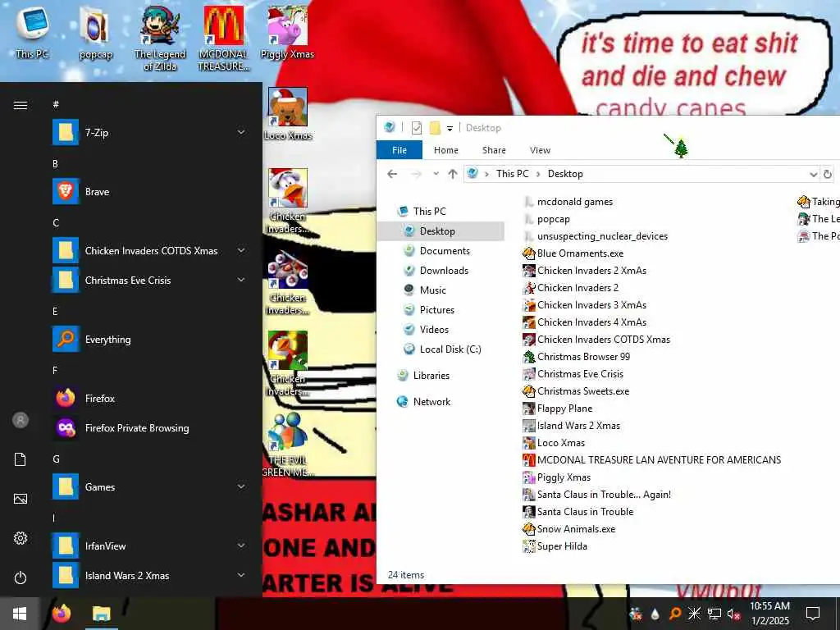Click the Power icon in Start
This screenshot has width=840, height=630.
(x=21, y=577)
